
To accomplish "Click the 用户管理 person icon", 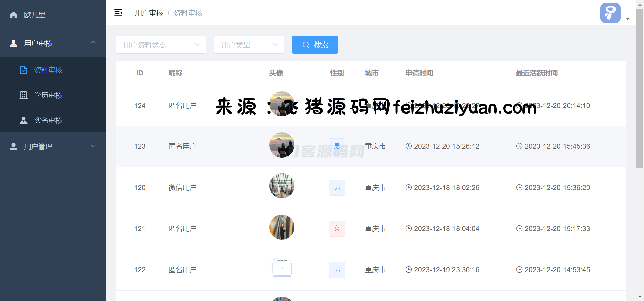I will click(14, 147).
